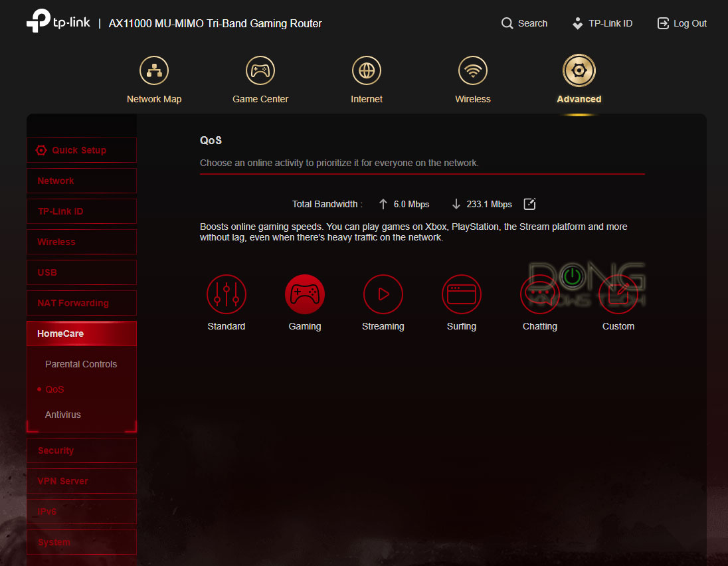Screen dimensions: 728x566
Task: Open the Game Center controller icon
Action: (260, 70)
